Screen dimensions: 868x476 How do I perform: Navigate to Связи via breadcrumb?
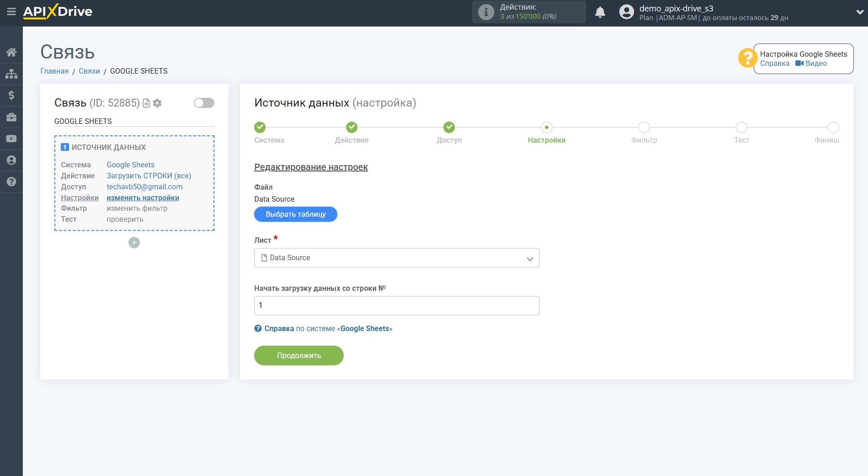click(89, 71)
